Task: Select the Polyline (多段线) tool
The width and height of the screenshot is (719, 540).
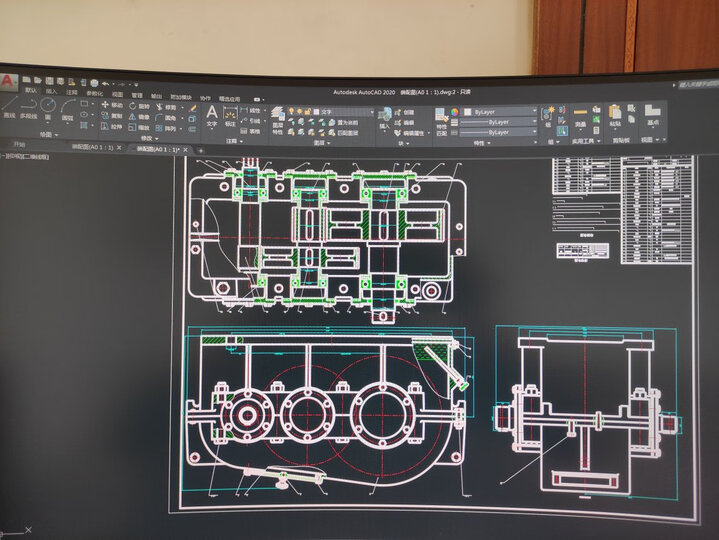Action: [x=28, y=105]
